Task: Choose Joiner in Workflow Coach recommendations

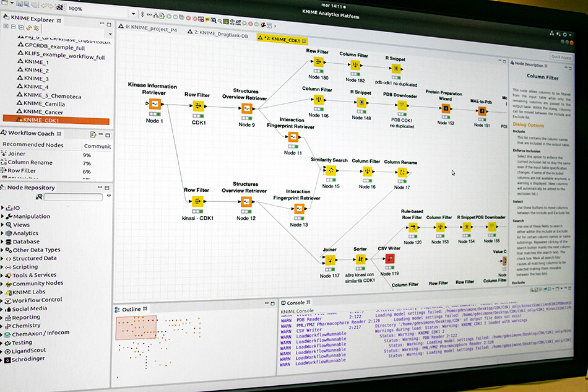Action: tap(13, 154)
